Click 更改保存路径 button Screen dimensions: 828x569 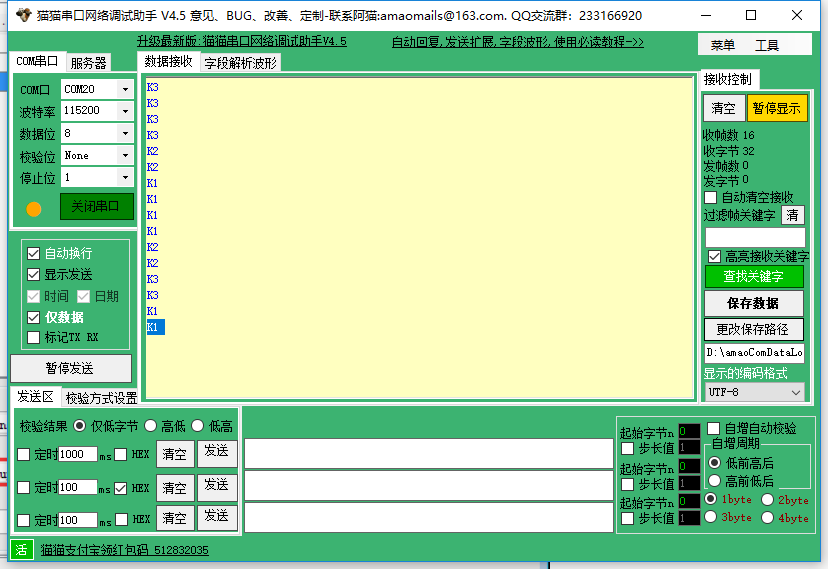click(754, 329)
